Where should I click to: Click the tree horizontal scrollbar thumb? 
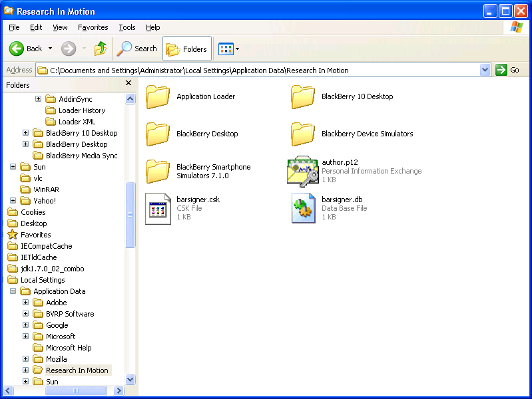coord(76,390)
